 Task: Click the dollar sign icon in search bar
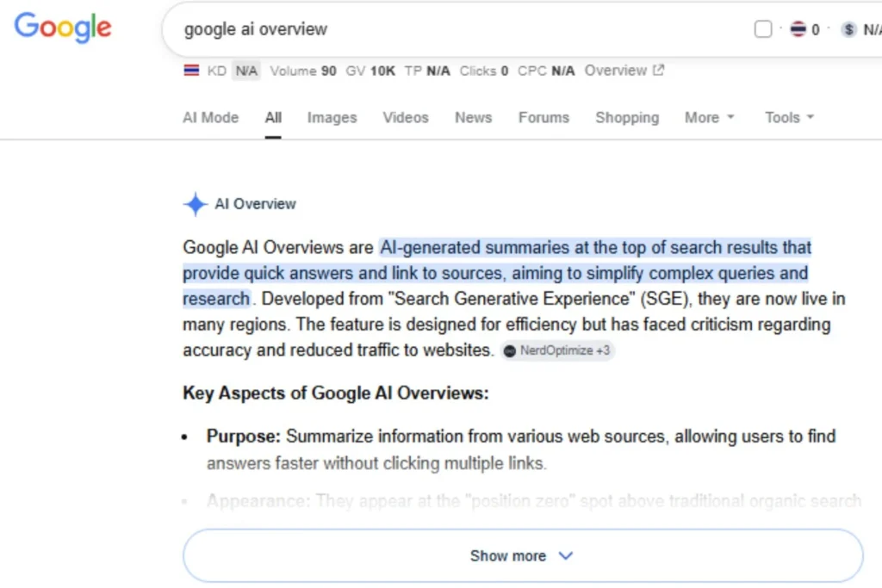848,29
